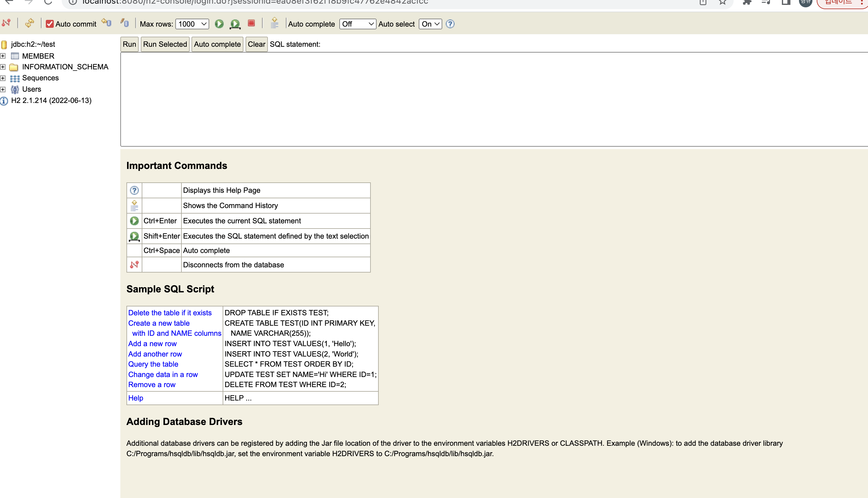
Task: Open the Auto select On dropdown
Action: tap(430, 24)
